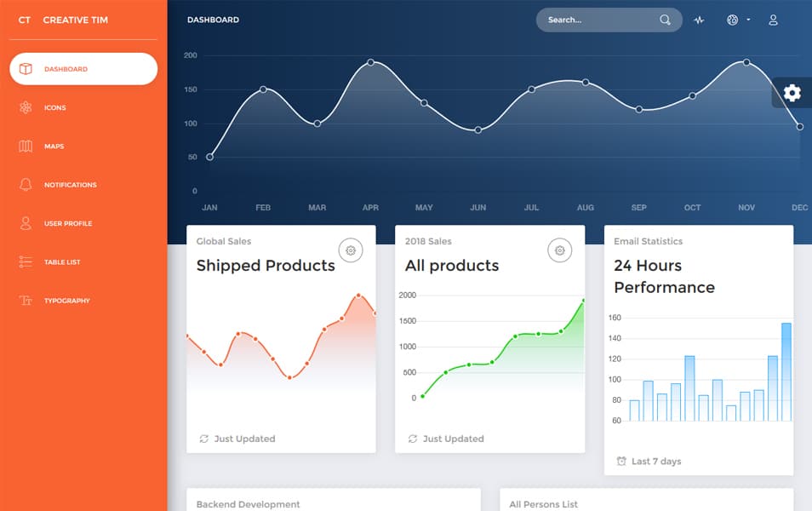Click the bell icon beside Notifications in sidebar

point(25,185)
